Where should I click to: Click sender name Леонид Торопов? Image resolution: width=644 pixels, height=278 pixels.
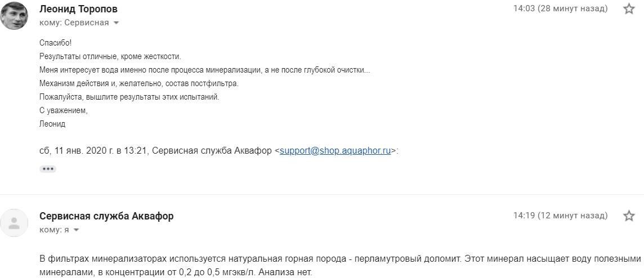click(79, 9)
